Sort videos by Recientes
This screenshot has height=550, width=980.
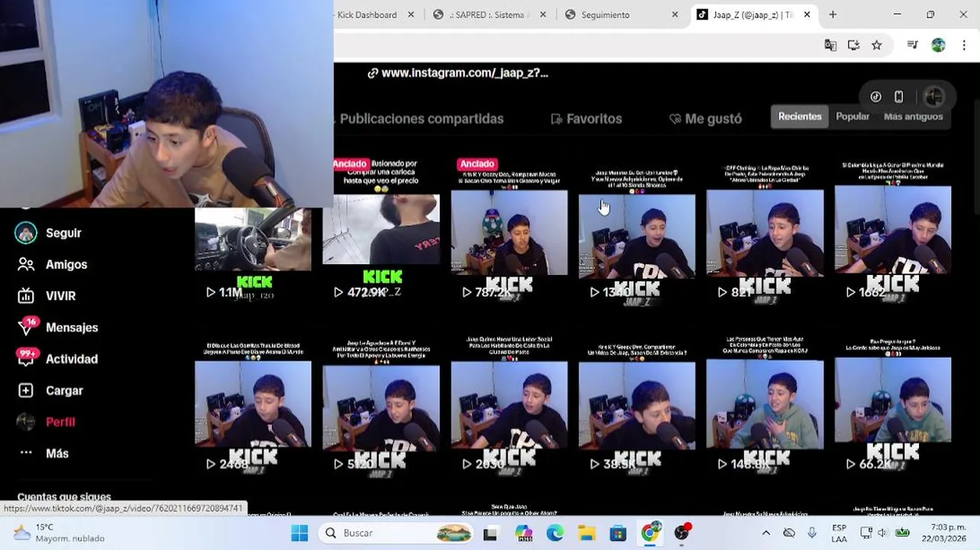[800, 116]
